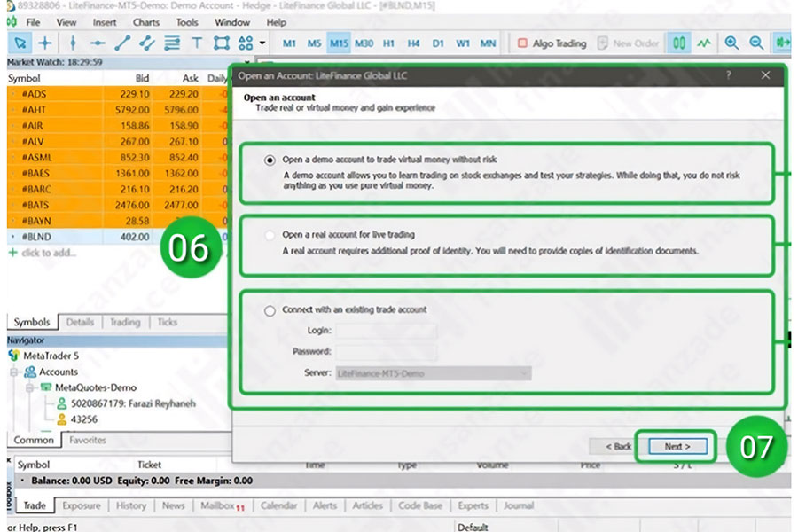Switch chart to W1 timeframe
798x532 pixels.
[463, 43]
